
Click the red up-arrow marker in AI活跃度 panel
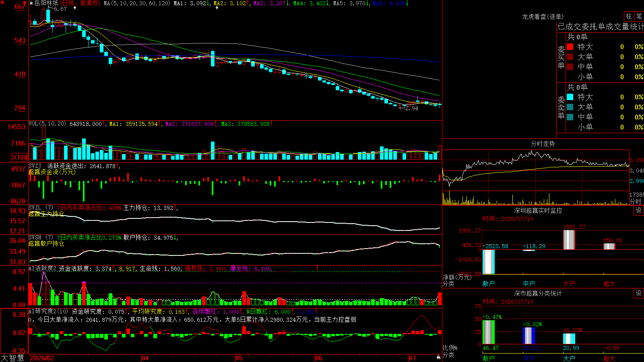(x=317, y=268)
